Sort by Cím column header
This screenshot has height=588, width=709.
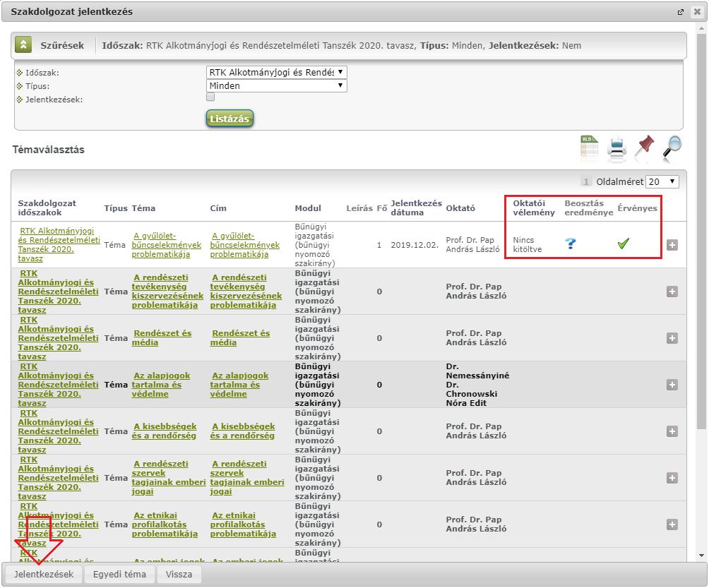point(218,208)
